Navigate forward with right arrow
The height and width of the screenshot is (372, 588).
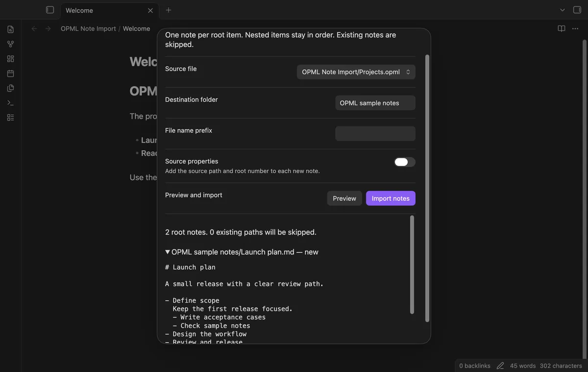click(48, 29)
